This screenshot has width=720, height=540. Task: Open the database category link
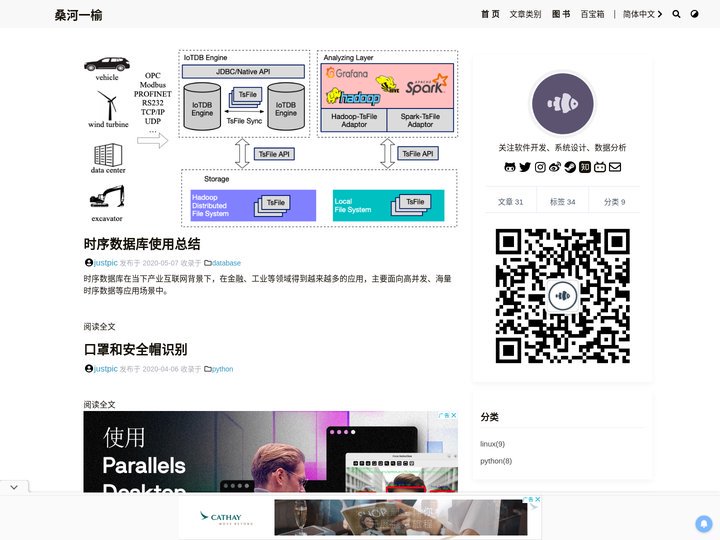226,263
